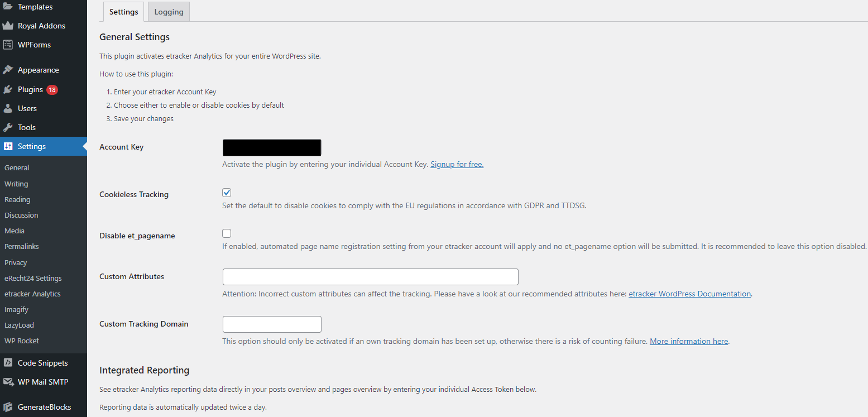Switch to the Logging tab
The height and width of the screenshot is (417, 868).
(169, 12)
